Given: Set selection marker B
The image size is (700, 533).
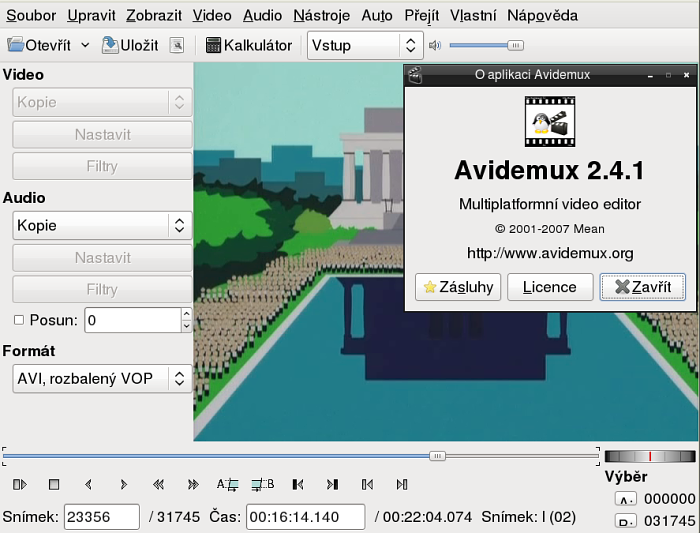Looking at the screenshot, I should 262,484.
